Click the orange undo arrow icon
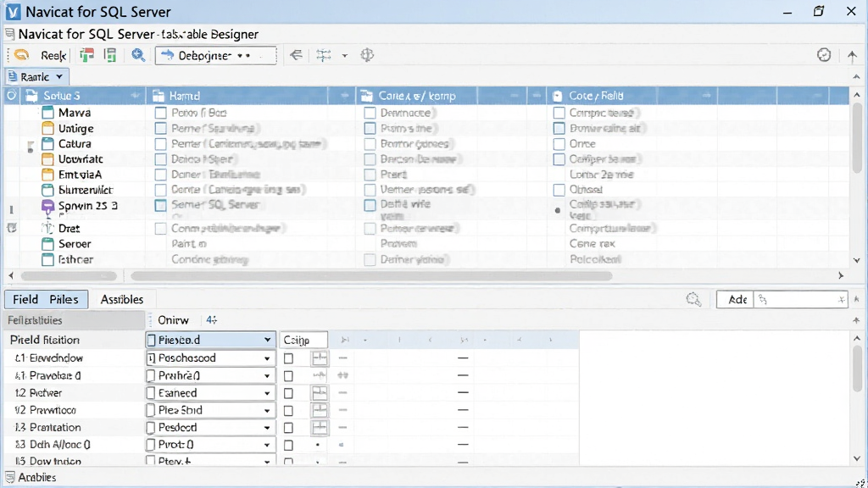Image resolution: width=868 pixels, height=488 pixels. pos(21,55)
